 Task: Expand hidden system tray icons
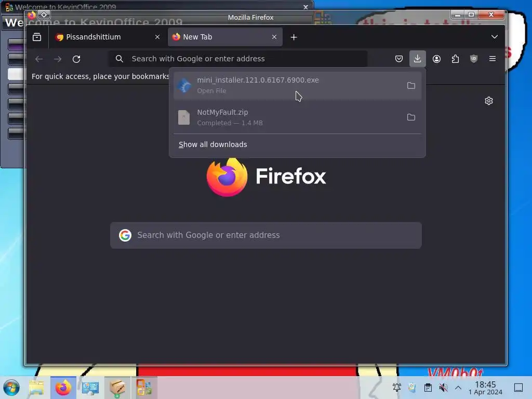(x=458, y=387)
